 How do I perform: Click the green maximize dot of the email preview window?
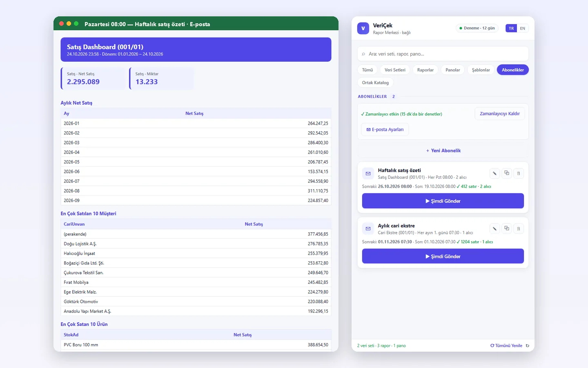pos(76,24)
